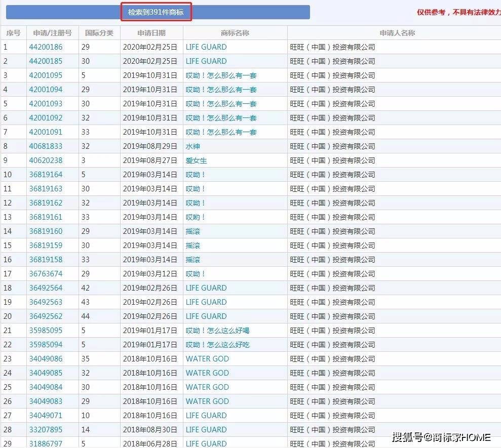Open the WATER GOD trademark in row 23
The height and width of the screenshot is (448, 501).
[207, 358]
